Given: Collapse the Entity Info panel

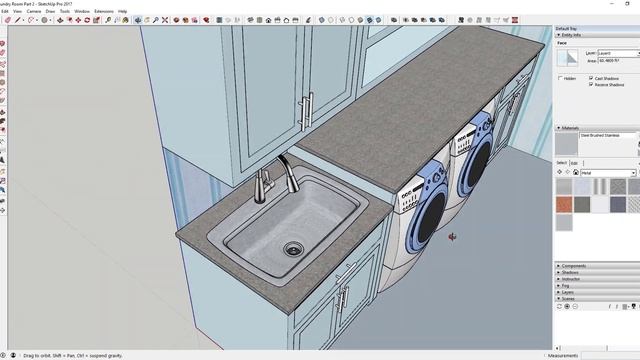Looking at the screenshot, I should pyautogui.click(x=597, y=35).
